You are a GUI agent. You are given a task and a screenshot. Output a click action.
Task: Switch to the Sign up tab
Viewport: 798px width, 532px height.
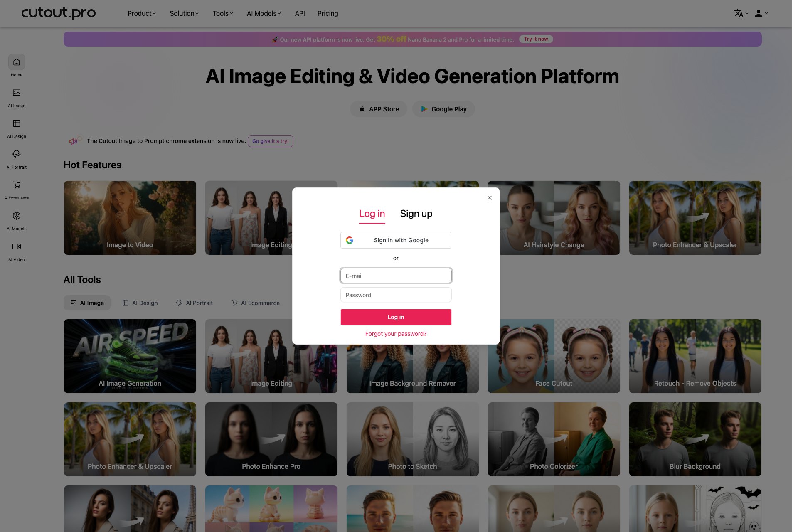coord(416,214)
